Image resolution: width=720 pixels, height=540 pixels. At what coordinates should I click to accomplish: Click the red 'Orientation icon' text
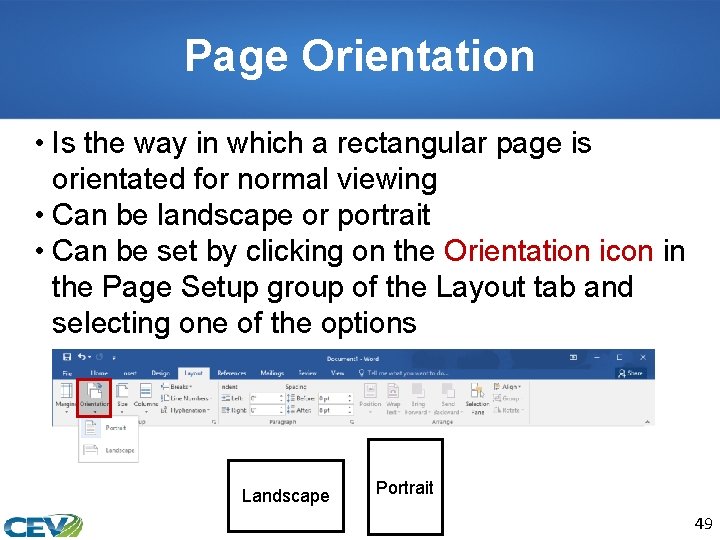click(548, 251)
